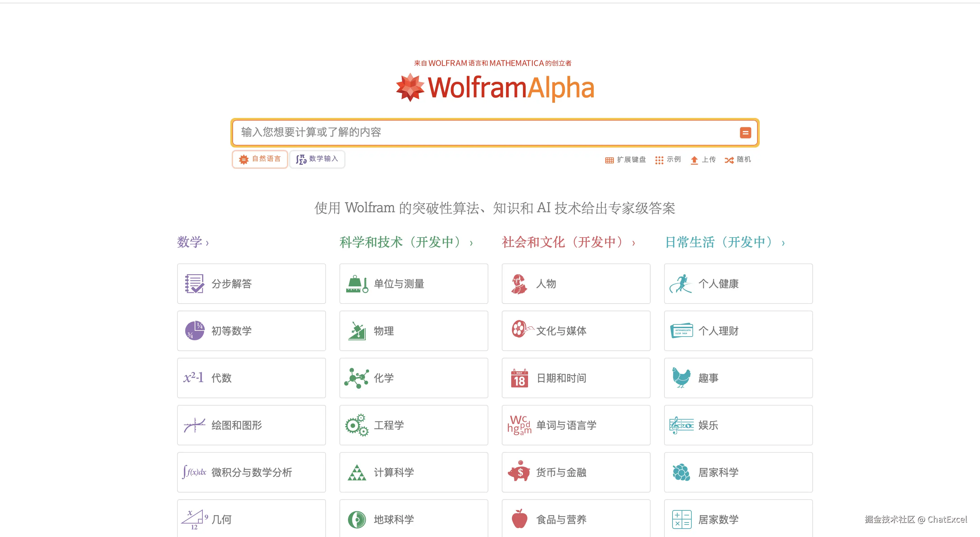
Task: Click the examples (示例) grid icon
Action: click(659, 160)
